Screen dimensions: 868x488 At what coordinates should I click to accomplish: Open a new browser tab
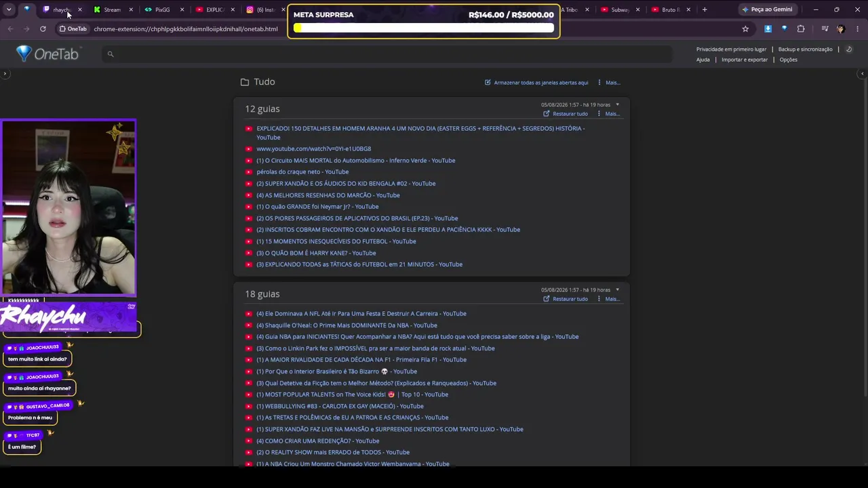click(705, 9)
